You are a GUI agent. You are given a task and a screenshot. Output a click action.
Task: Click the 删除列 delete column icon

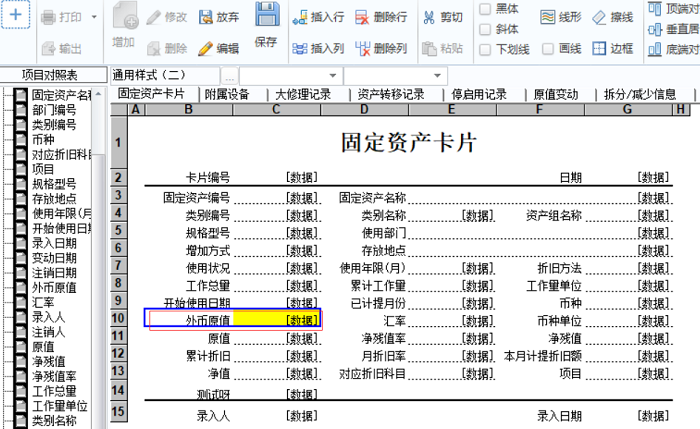[363, 48]
